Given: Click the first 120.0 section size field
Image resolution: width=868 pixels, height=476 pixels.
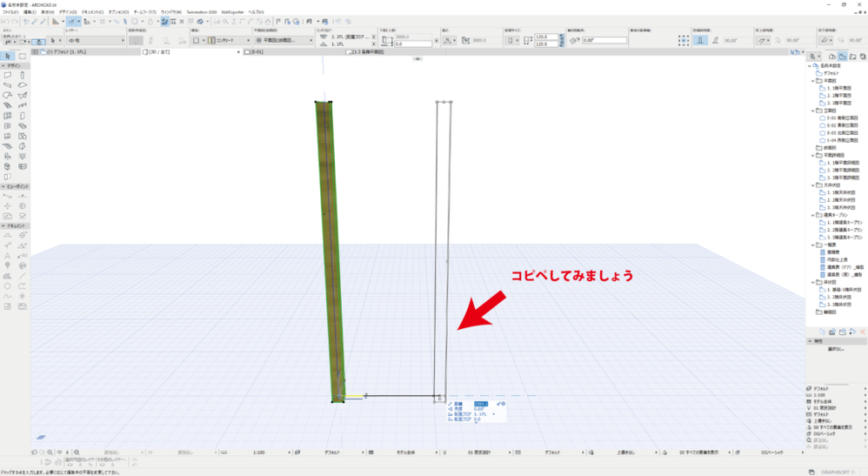Looking at the screenshot, I should (x=545, y=37).
